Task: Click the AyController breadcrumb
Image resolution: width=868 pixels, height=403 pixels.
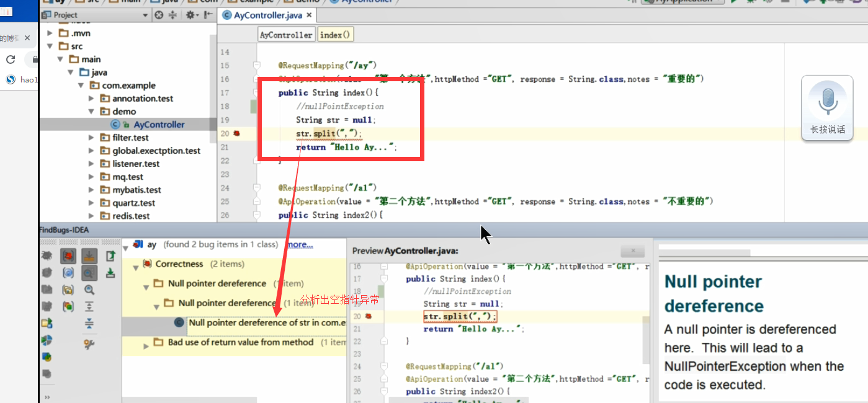Action: [286, 35]
